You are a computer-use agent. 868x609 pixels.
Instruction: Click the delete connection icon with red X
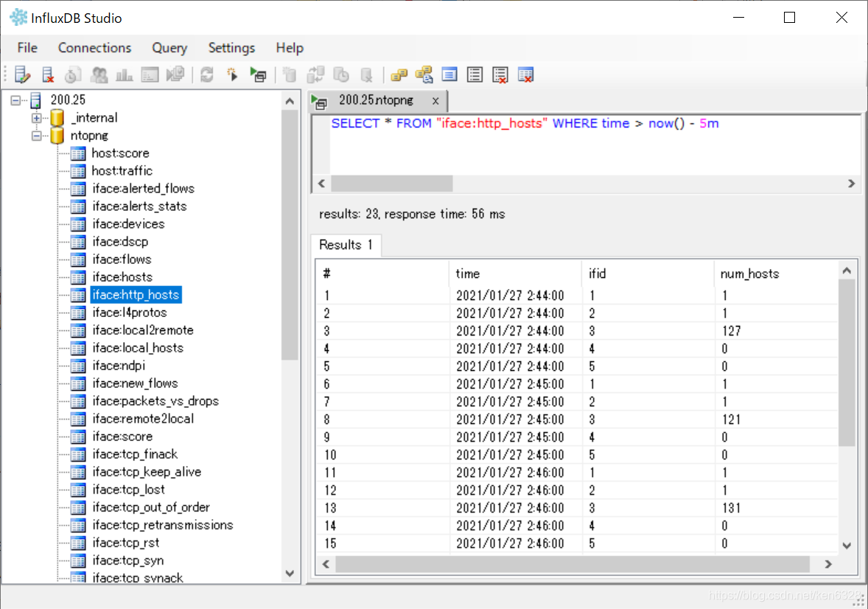pyautogui.click(x=48, y=74)
